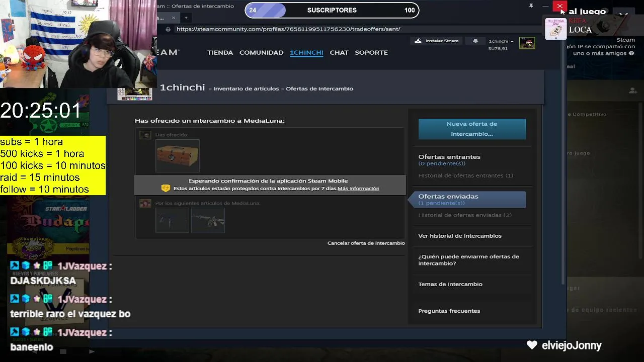Screen dimensions: 644x362
Task: Click the elviejoJonny heart icon
Action: (x=532, y=345)
